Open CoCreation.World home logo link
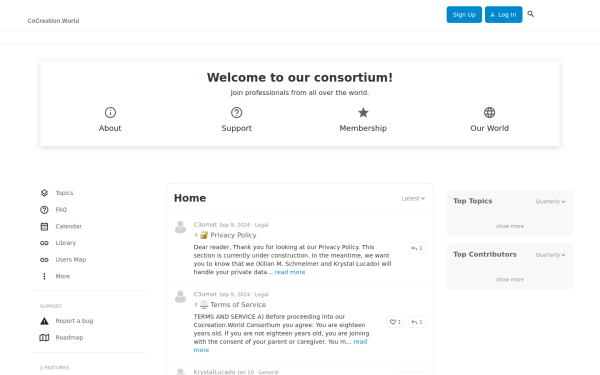This screenshot has height=375, width=600. (53, 21)
